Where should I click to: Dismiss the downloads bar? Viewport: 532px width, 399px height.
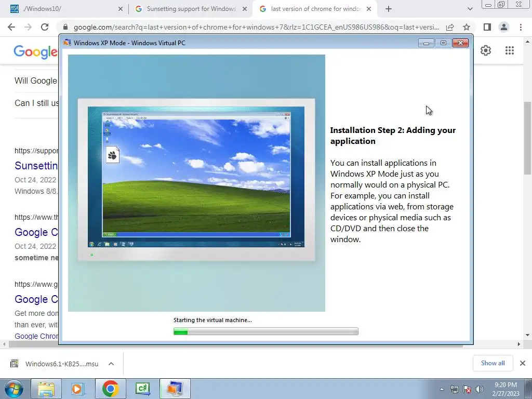point(523,363)
